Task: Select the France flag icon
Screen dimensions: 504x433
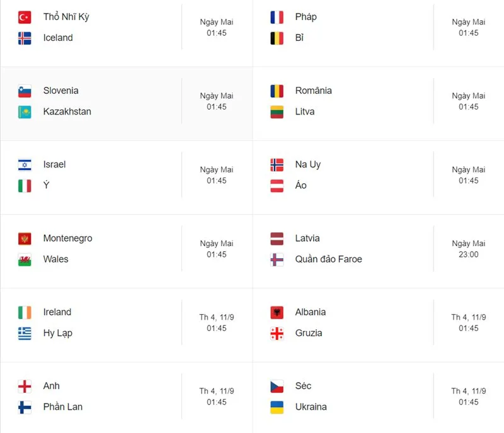Action: [x=277, y=18]
